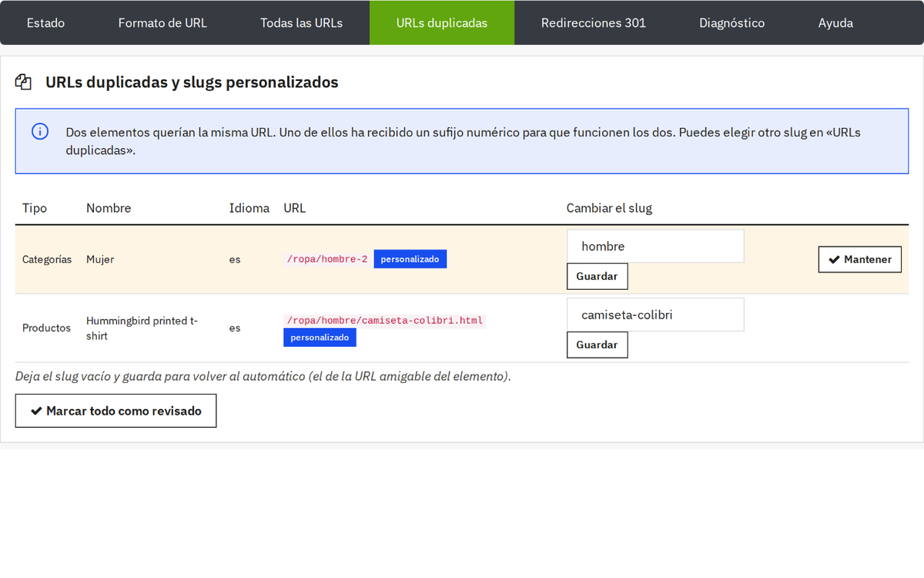924x578 pixels.
Task: Click the Nombre column header
Action: (109, 208)
